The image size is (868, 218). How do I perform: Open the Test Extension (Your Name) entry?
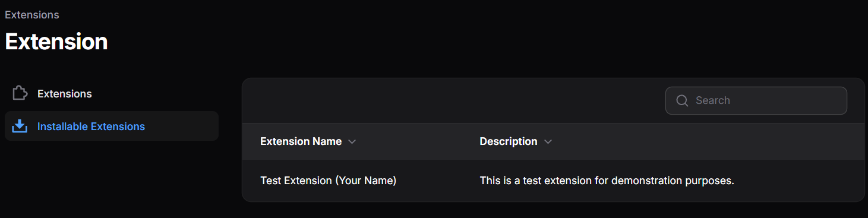pyautogui.click(x=328, y=181)
